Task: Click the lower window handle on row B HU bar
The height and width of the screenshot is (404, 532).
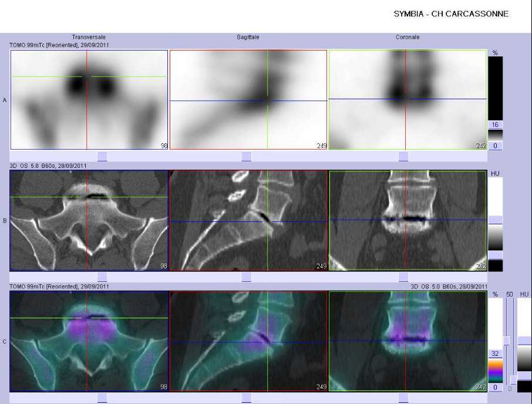Action: pyautogui.click(x=495, y=255)
